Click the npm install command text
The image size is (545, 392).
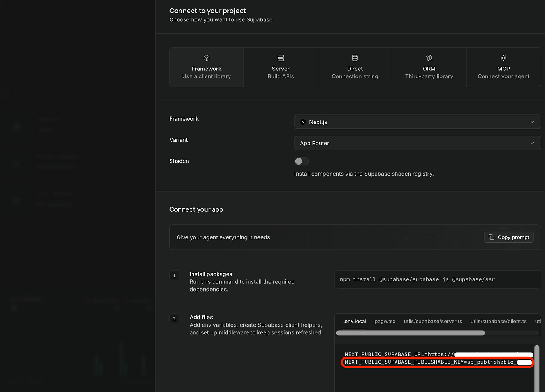[417, 279]
